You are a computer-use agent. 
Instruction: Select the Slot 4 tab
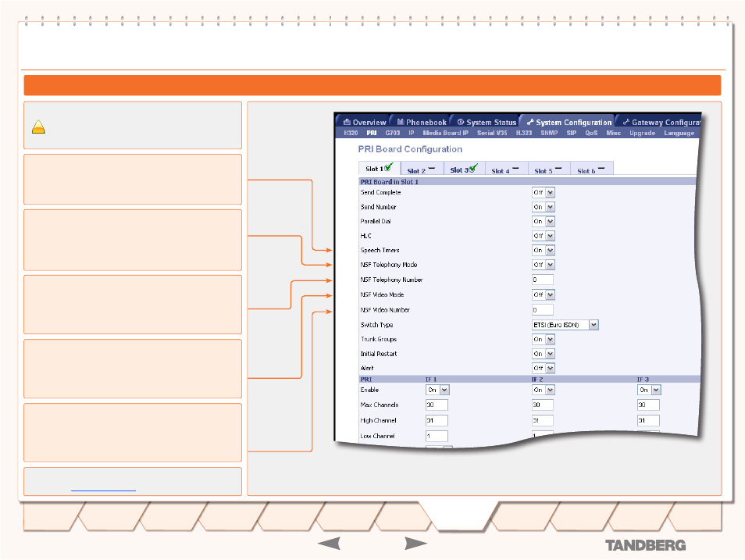[507, 169]
